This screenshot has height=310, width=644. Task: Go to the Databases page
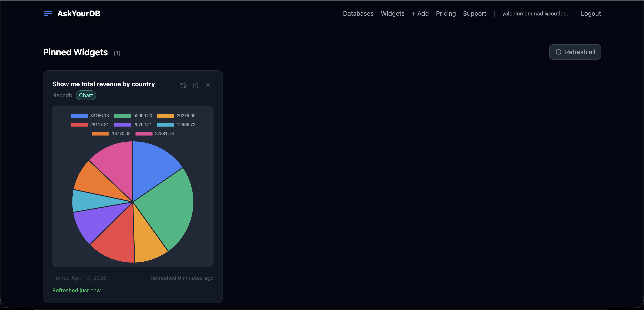(358, 13)
